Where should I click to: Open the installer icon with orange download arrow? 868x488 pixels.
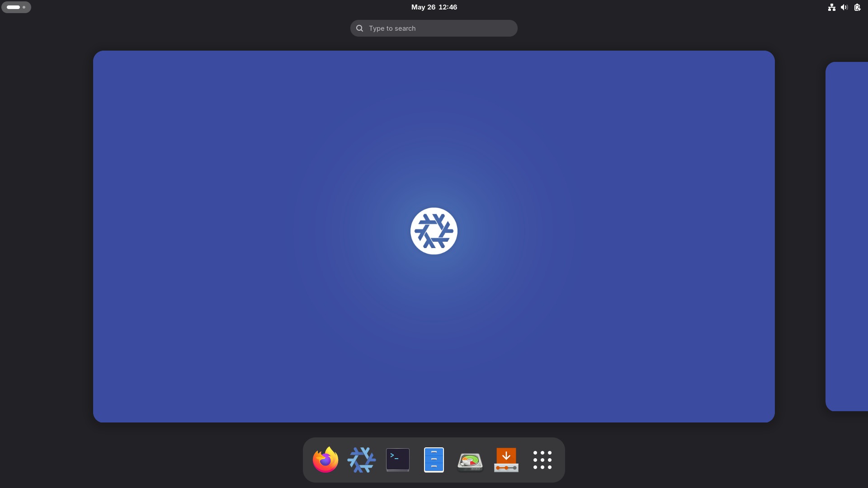coord(506,460)
